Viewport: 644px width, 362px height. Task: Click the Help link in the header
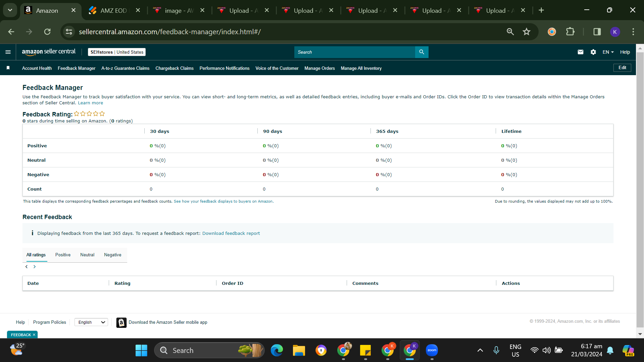click(625, 52)
